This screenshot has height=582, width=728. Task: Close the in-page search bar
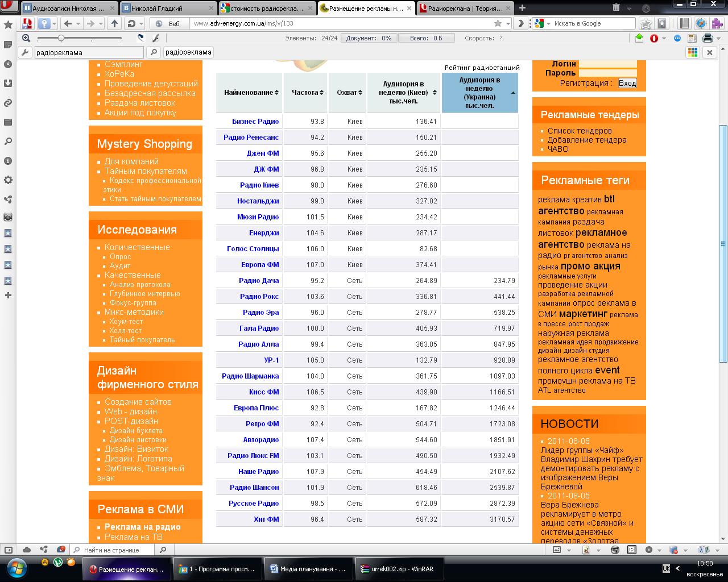(x=709, y=52)
